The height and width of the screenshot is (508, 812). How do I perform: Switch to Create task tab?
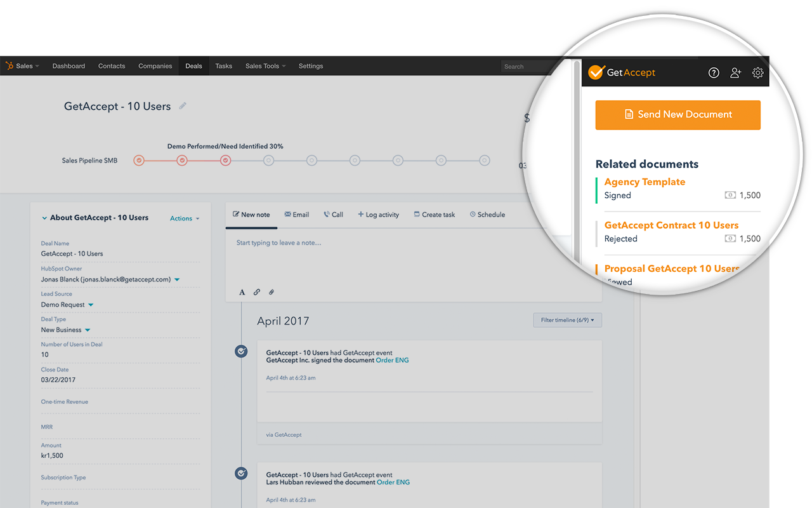(x=435, y=215)
